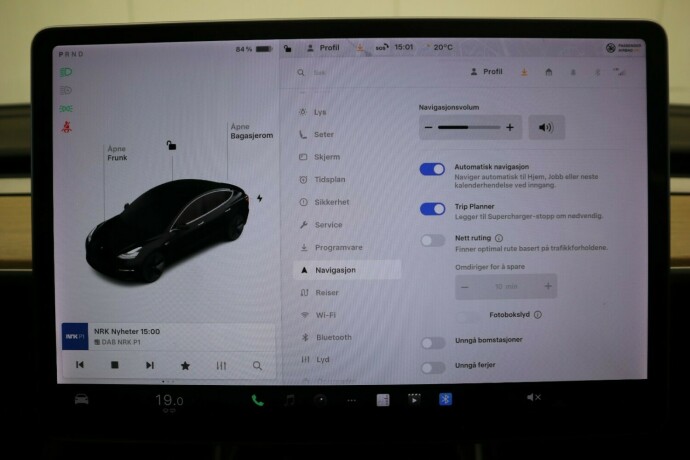Image resolution: width=690 pixels, height=460 pixels.
Task: Click the unlock padlock icon above car
Action: (x=171, y=145)
